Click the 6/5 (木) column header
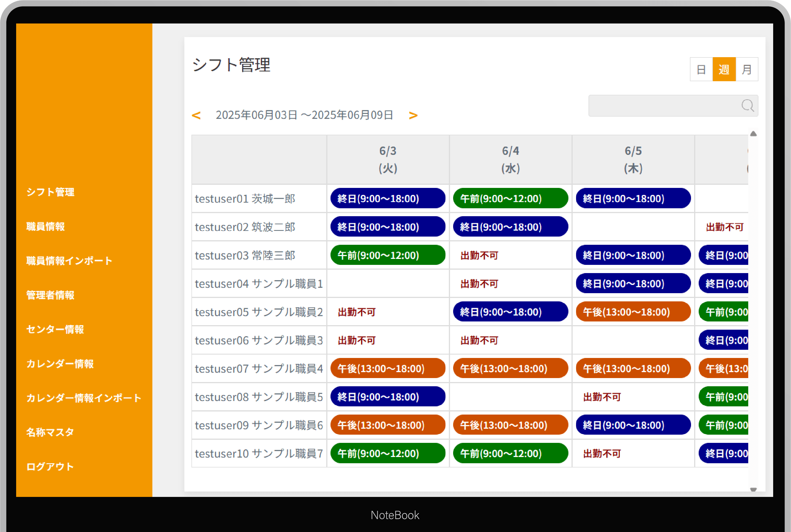Image resolution: width=791 pixels, height=532 pixels. 633,160
